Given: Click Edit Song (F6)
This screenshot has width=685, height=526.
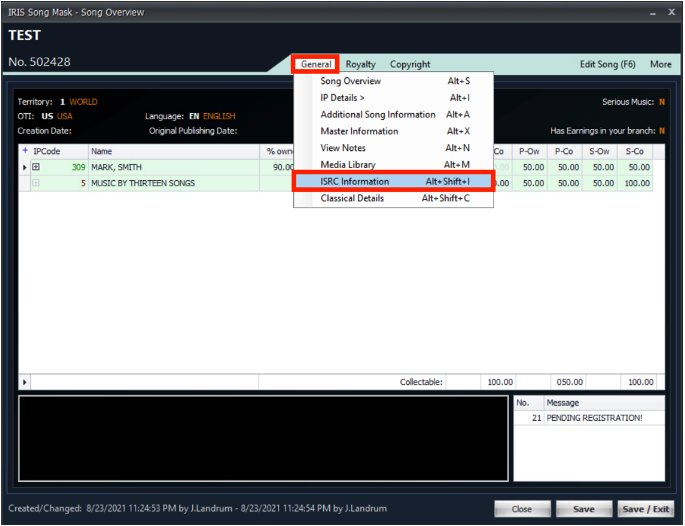Looking at the screenshot, I should click(607, 64).
